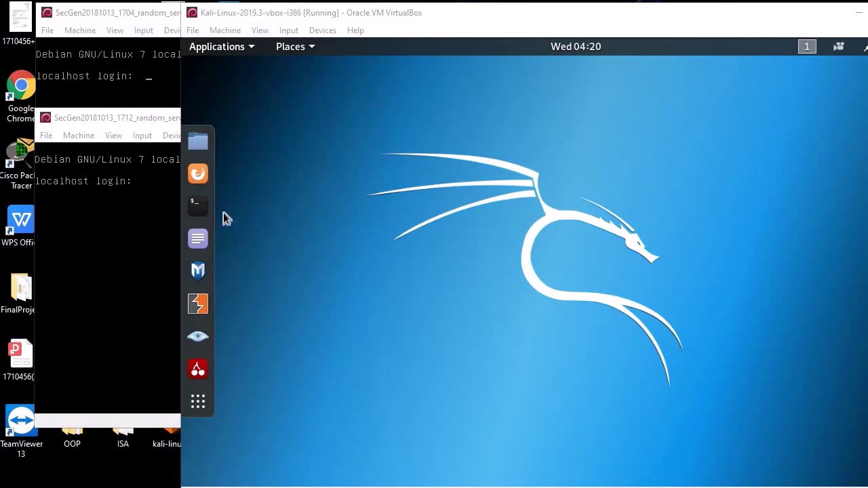868x488 pixels.
Task: Select the OOP folder on the desktop
Action: point(72,438)
